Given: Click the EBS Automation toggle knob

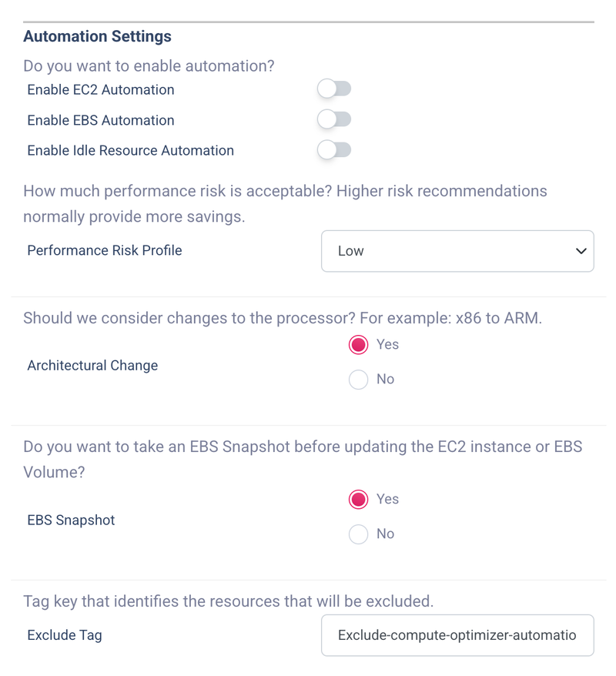Looking at the screenshot, I should click(326, 119).
